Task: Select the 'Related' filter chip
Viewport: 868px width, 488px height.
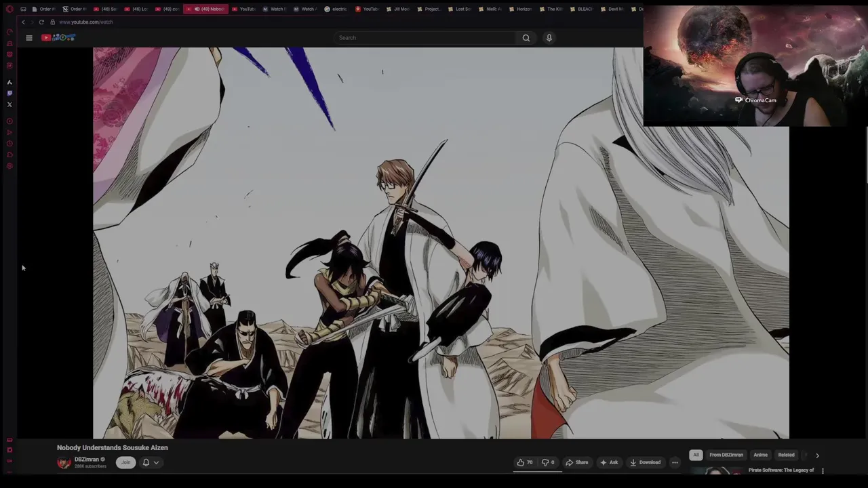Action: point(787,455)
